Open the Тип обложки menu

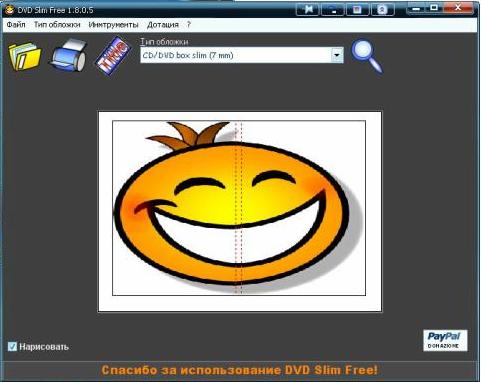pos(57,25)
